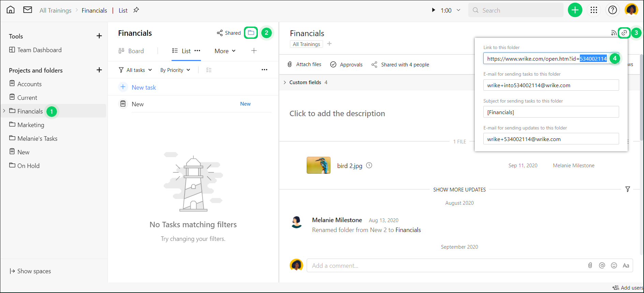Open the bird 2.jpg thumbnail

click(318, 165)
